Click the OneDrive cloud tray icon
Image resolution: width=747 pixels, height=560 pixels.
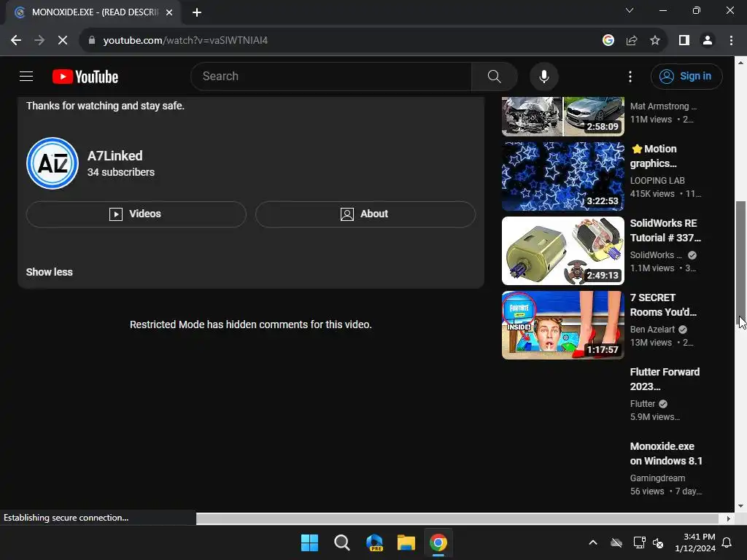pos(616,542)
